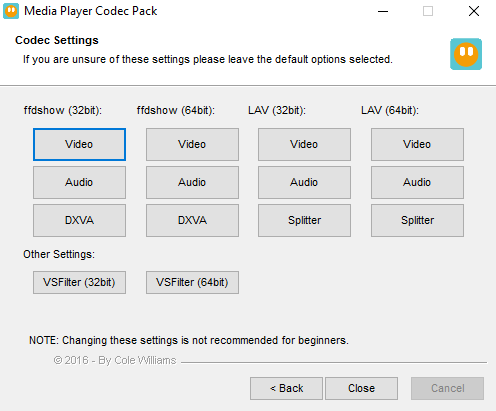Click the 'ffdshow (64bit):' label

pos(176,110)
